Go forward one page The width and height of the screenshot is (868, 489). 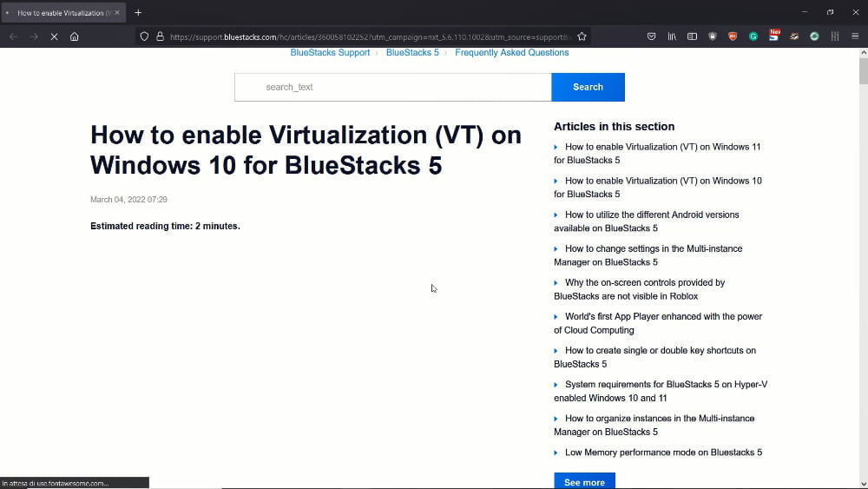point(34,36)
